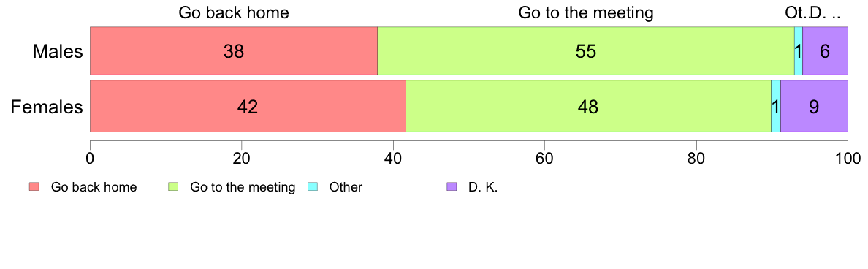The width and height of the screenshot is (868, 269).
Task: Click the Other legend text label
Action: click(346, 187)
